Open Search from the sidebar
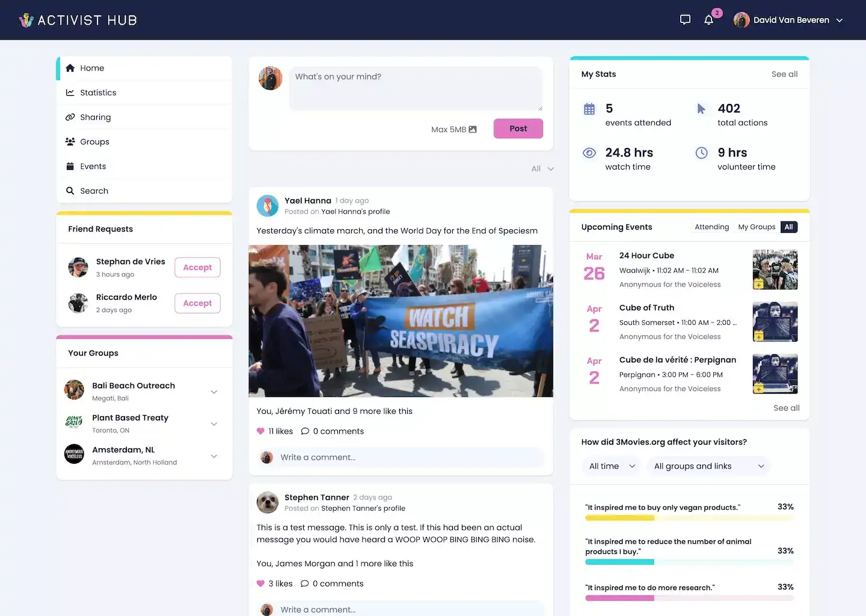This screenshot has width=866, height=616. [x=94, y=191]
